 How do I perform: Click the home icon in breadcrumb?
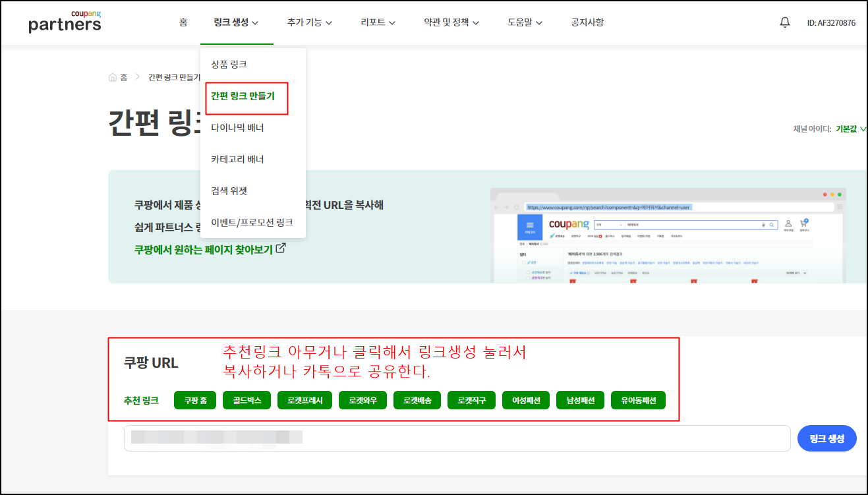[x=113, y=77]
